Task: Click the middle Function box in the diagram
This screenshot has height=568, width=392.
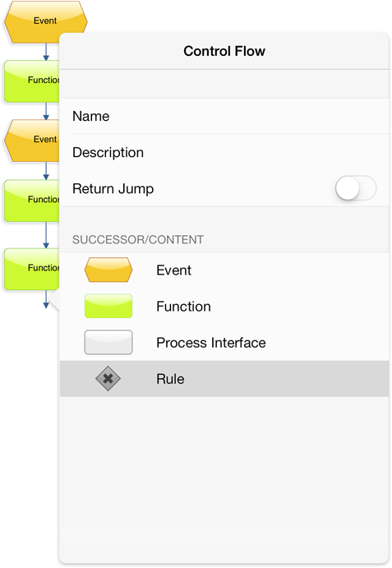Action: (32, 201)
